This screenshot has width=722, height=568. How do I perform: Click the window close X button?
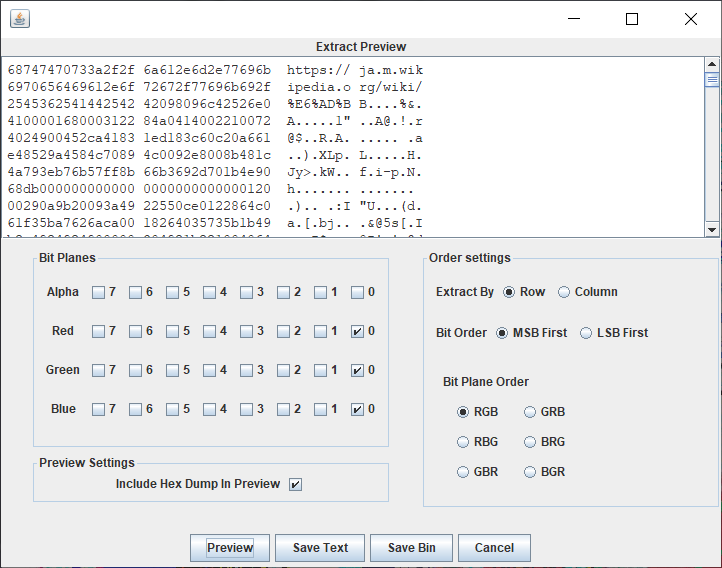691,19
